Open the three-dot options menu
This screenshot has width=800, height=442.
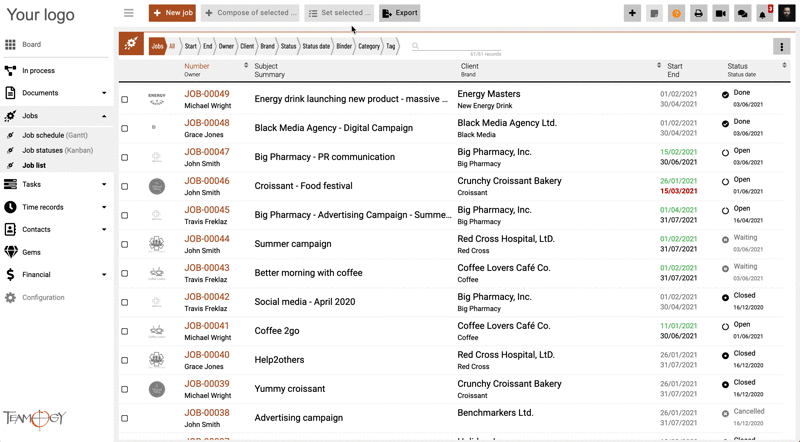[x=782, y=46]
